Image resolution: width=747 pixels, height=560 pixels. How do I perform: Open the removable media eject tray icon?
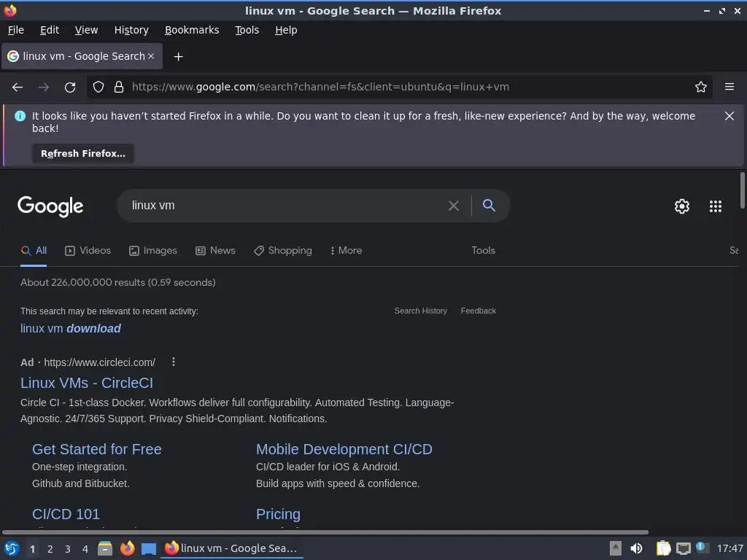coord(616,548)
